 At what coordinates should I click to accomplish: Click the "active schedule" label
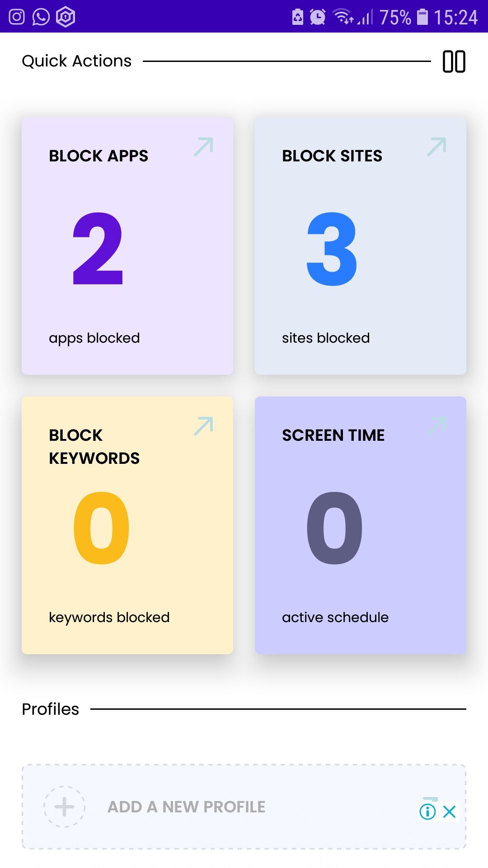335,618
